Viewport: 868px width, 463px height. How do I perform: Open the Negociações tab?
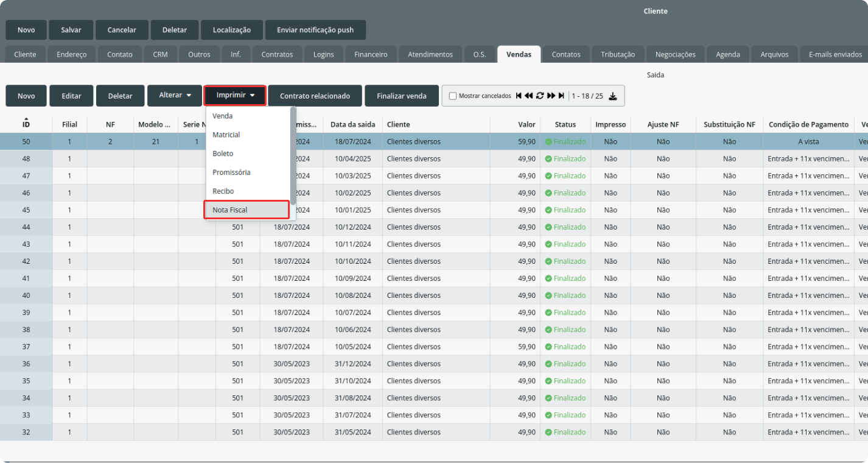tap(676, 54)
